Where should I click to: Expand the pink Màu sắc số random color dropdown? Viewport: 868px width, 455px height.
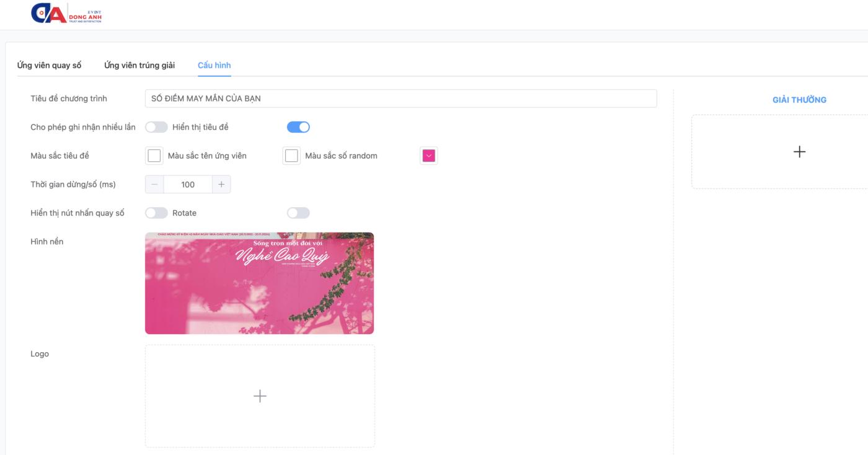click(429, 156)
